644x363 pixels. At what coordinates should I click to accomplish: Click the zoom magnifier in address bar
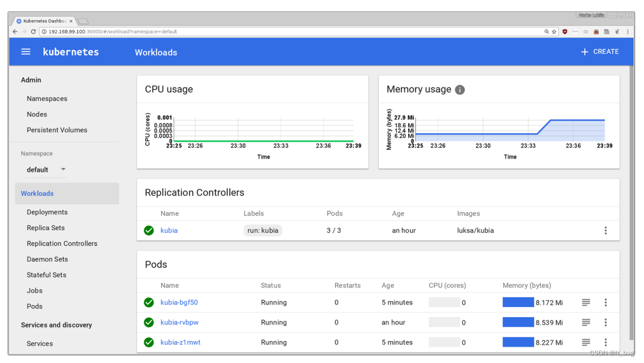point(547,31)
